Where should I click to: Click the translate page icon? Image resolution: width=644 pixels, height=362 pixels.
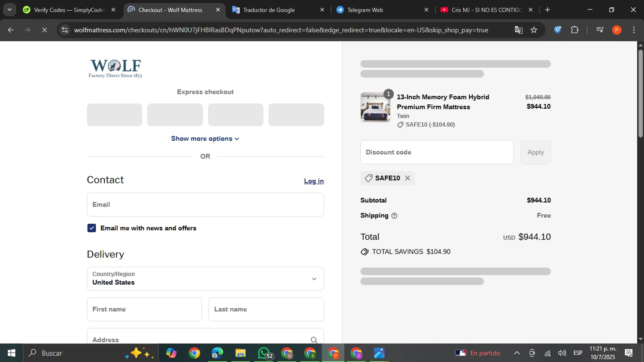[x=519, y=30]
